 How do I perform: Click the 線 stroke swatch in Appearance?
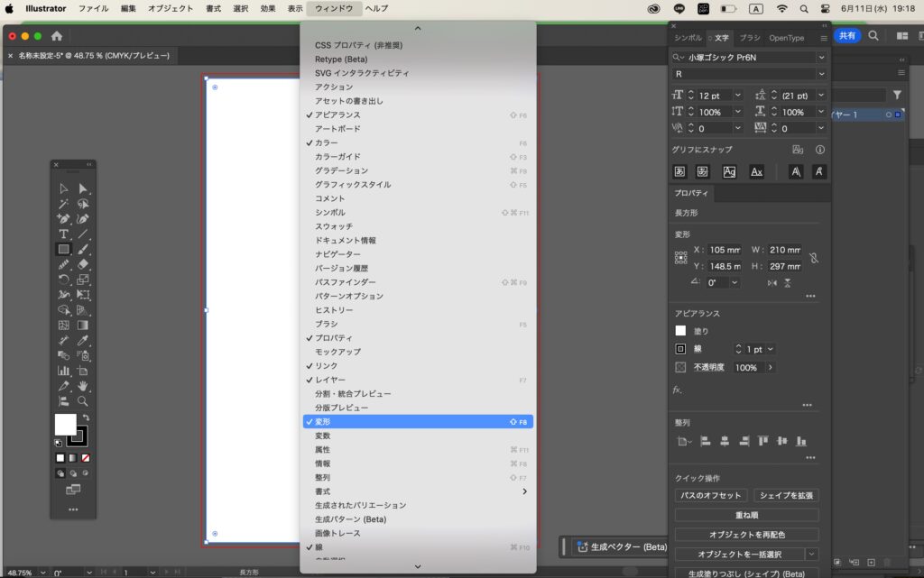pos(680,349)
